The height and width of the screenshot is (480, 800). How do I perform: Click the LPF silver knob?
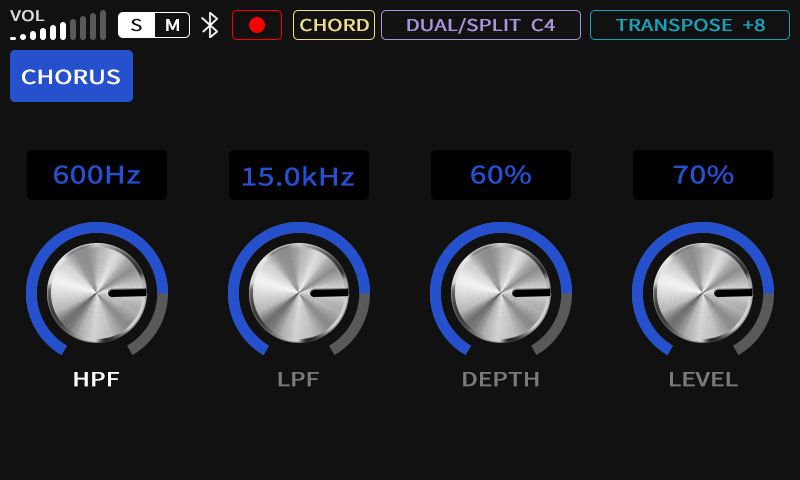point(299,292)
